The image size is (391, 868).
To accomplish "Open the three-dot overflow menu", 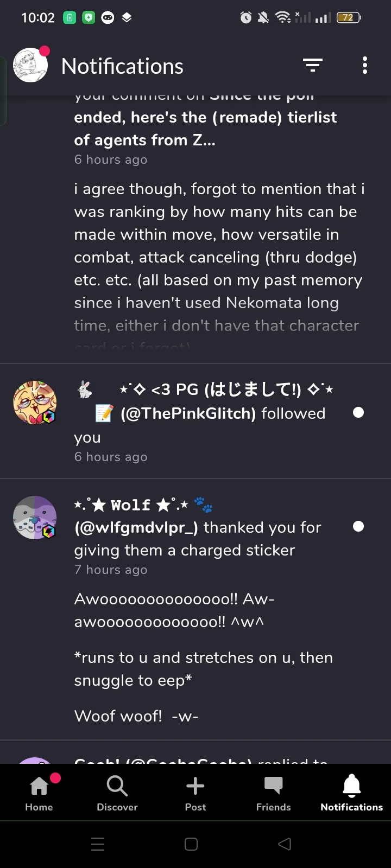I will 365,66.
